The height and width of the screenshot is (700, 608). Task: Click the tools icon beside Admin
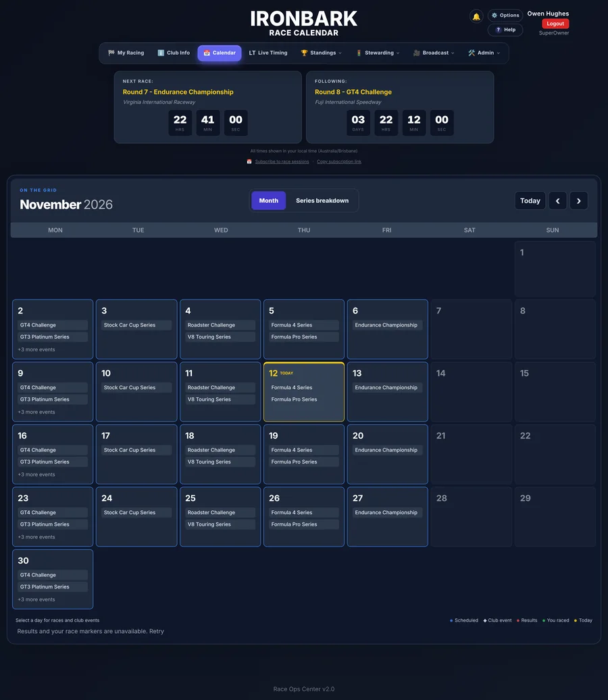click(472, 53)
